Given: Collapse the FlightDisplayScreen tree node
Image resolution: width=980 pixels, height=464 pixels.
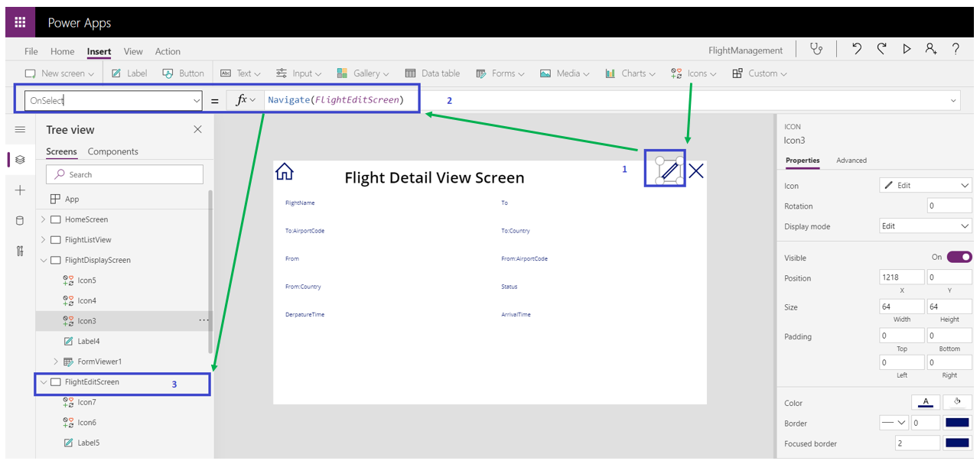Looking at the screenshot, I should (x=44, y=260).
